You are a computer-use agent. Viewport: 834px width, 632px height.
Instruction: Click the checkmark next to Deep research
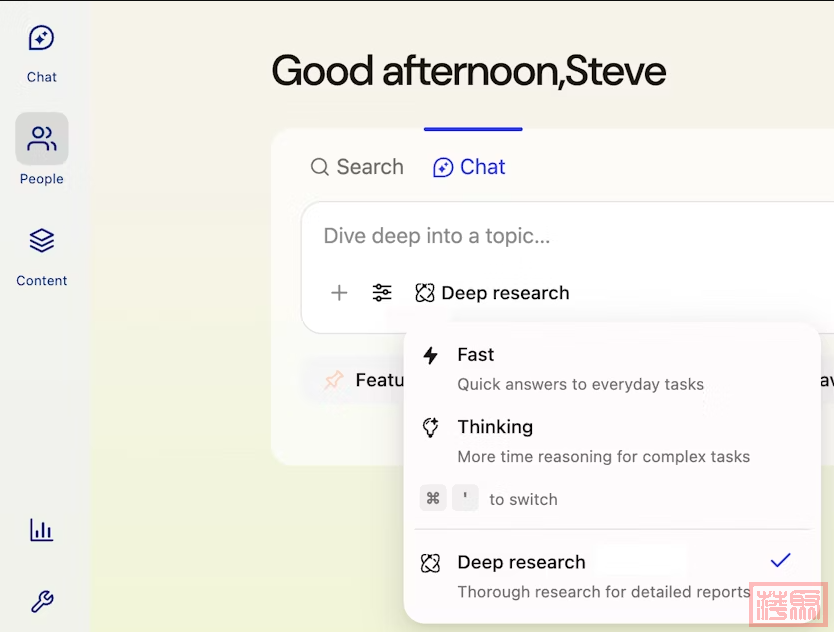pyautogui.click(x=780, y=561)
